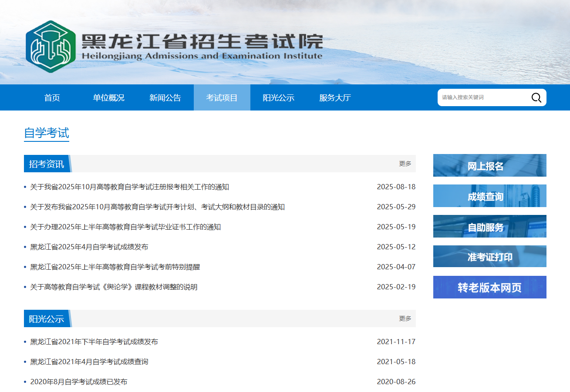The width and height of the screenshot is (570, 392).
Task: Click the date 2025-05-19
Action: [396, 227]
